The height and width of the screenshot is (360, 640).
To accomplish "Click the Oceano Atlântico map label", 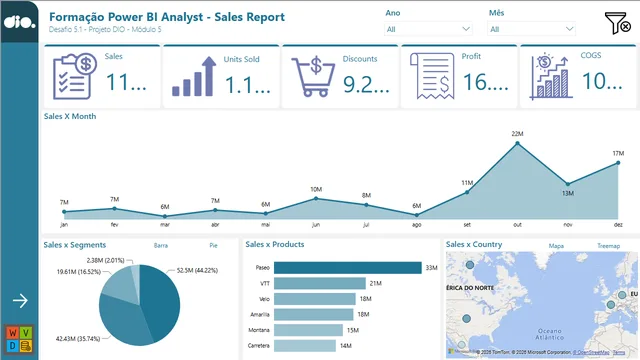I will (x=549, y=334).
